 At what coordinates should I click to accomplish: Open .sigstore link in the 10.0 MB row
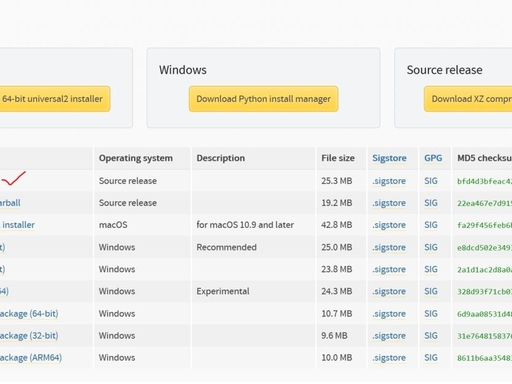(x=389, y=358)
